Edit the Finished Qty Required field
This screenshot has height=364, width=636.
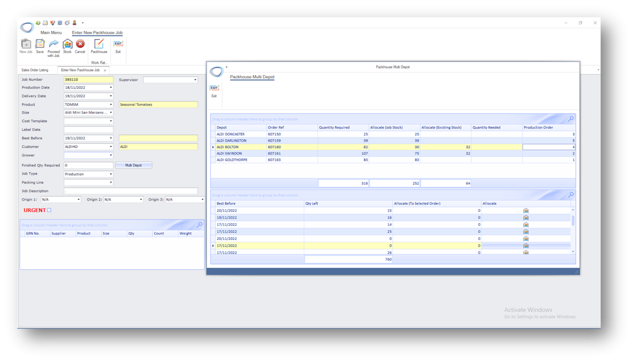(x=88, y=165)
